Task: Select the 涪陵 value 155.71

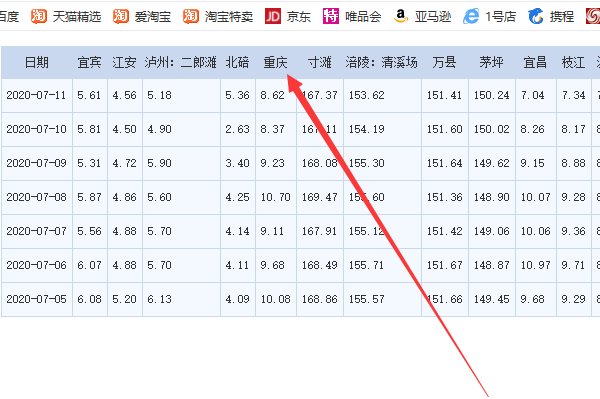Action: click(x=367, y=265)
